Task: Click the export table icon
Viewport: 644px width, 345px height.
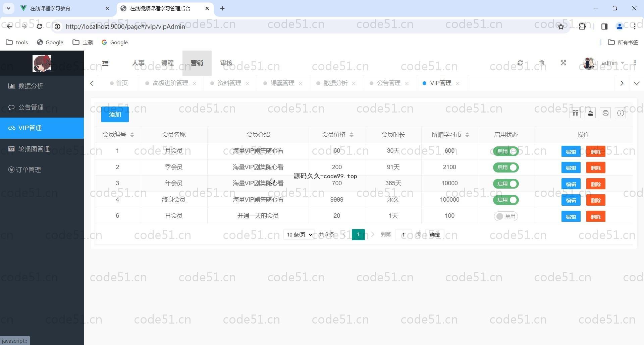Action: (590, 113)
